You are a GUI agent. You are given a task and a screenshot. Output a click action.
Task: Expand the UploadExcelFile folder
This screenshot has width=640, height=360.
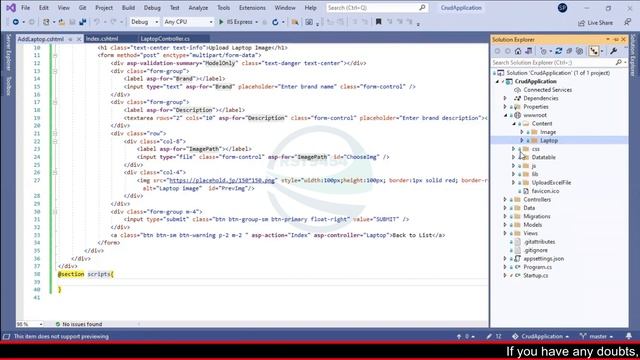[x=514, y=183]
